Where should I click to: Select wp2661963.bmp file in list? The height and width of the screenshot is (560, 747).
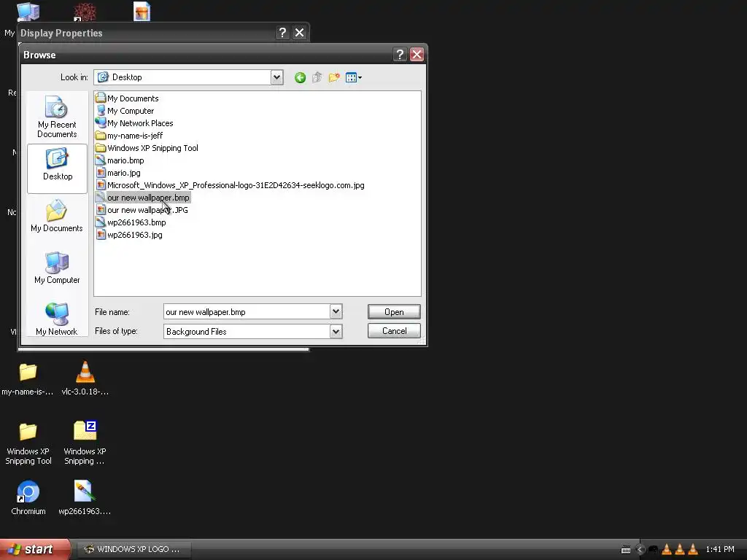click(x=131, y=222)
